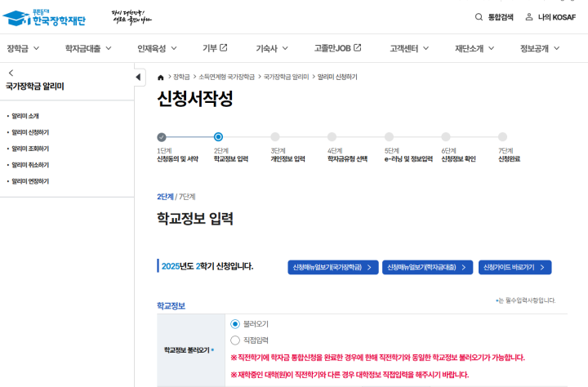The width and height of the screenshot is (588, 387).
Task: Click the 나의 KOSAF person icon
Action: [x=528, y=17]
